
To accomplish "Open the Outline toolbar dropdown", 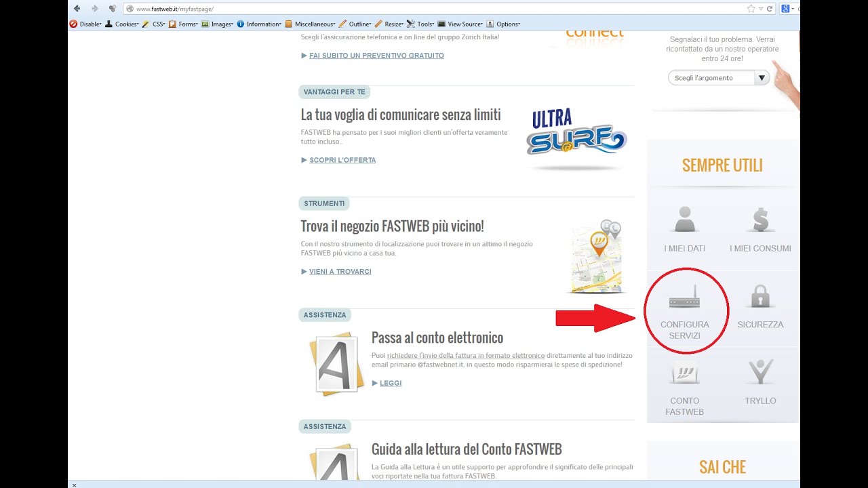I will point(356,24).
